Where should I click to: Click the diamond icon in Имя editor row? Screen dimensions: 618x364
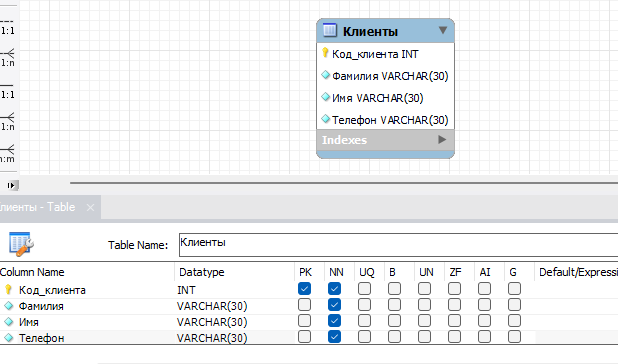coord(9,321)
